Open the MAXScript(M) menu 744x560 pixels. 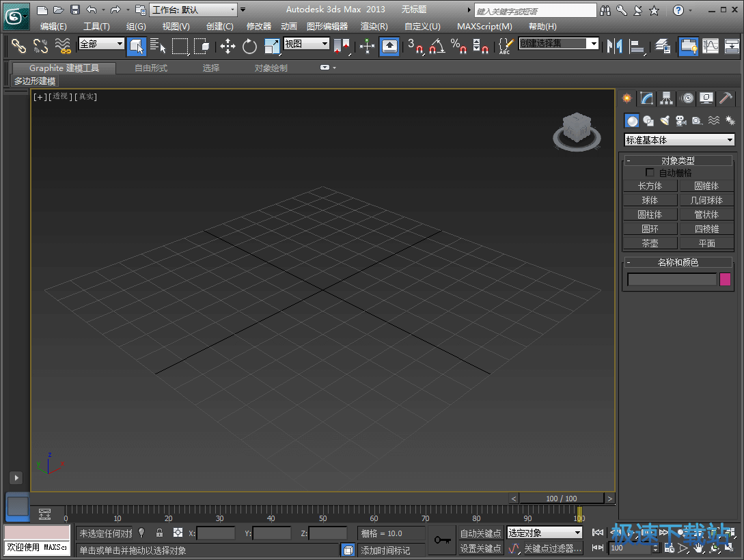point(484,27)
